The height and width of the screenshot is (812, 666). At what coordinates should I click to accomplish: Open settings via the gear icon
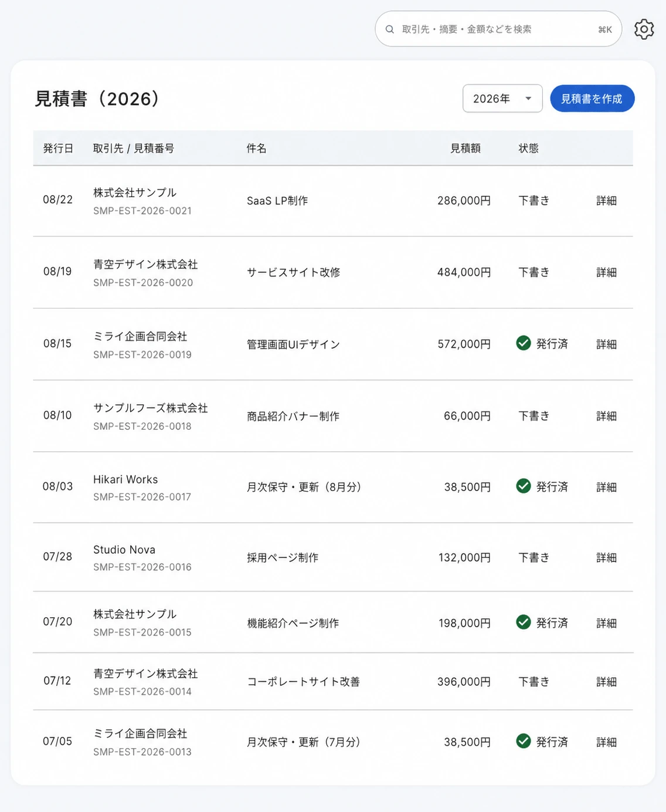(x=644, y=29)
